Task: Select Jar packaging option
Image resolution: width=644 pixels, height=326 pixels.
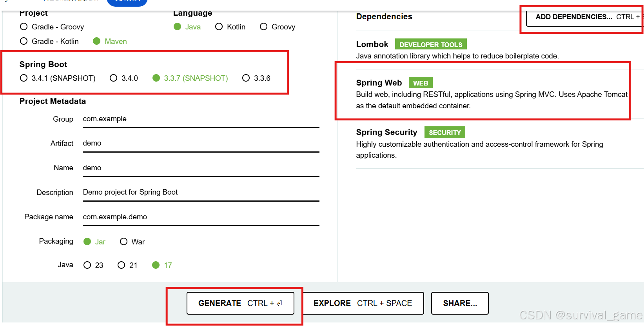Action: coord(94,242)
